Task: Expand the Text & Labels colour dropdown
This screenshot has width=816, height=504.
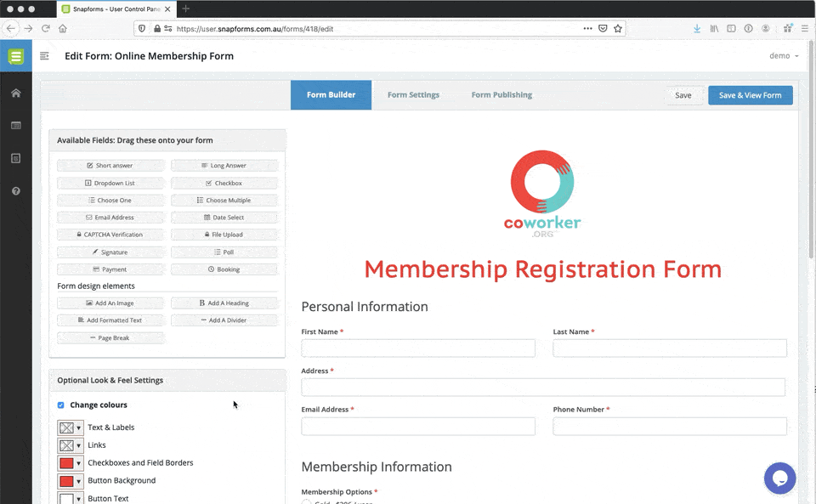Action: [78, 428]
